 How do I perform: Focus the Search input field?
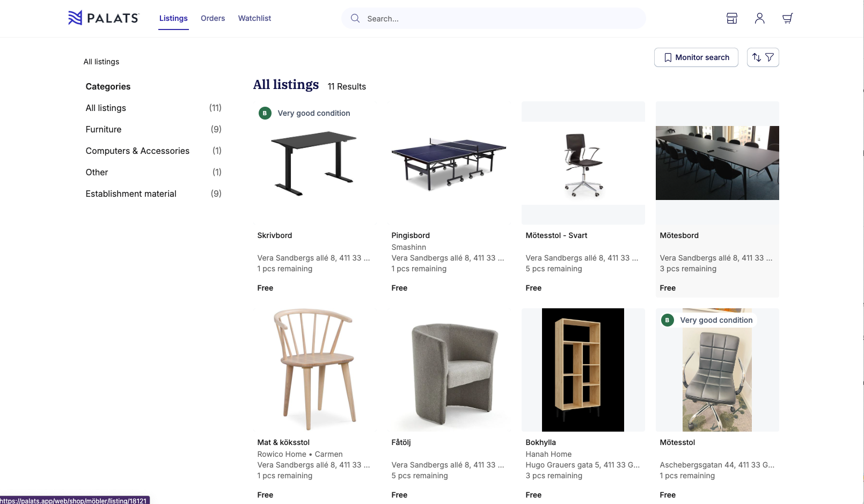(499, 19)
